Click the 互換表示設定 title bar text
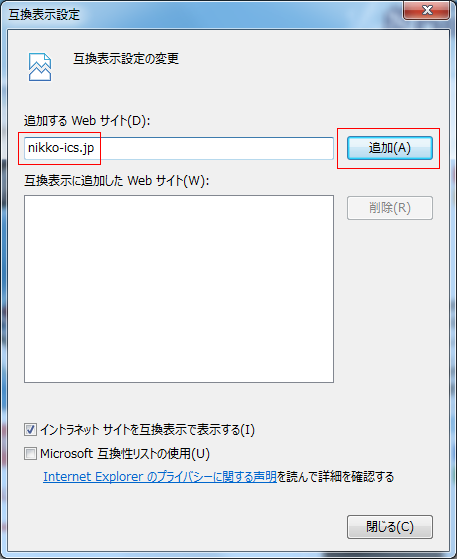The width and height of the screenshot is (457, 559). pos(44,15)
